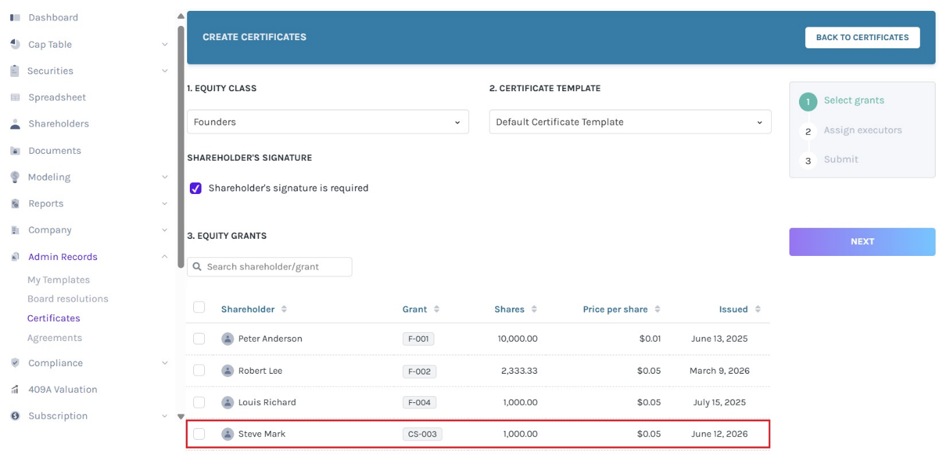Screen dimensions: 939x454
Task: Click Louis Richard's avatar icon
Action: tap(228, 402)
